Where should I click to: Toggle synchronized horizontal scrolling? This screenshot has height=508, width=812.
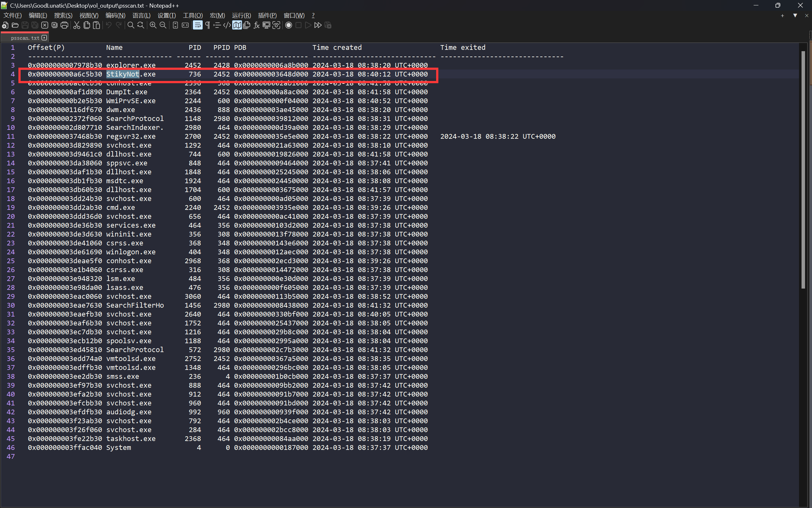pyautogui.click(x=185, y=25)
